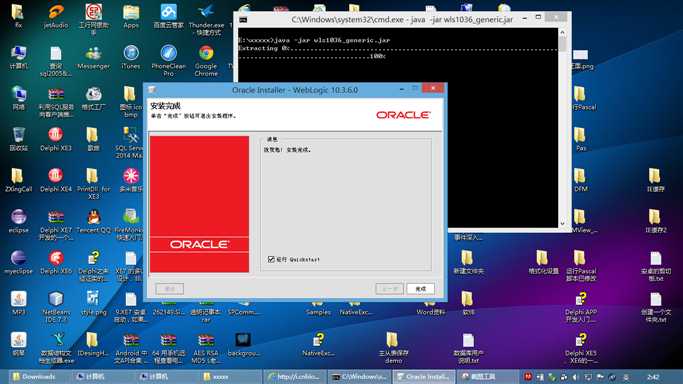Select the myeclipse desktop icon
The image size is (683, 384).
(x=18, y=262)
